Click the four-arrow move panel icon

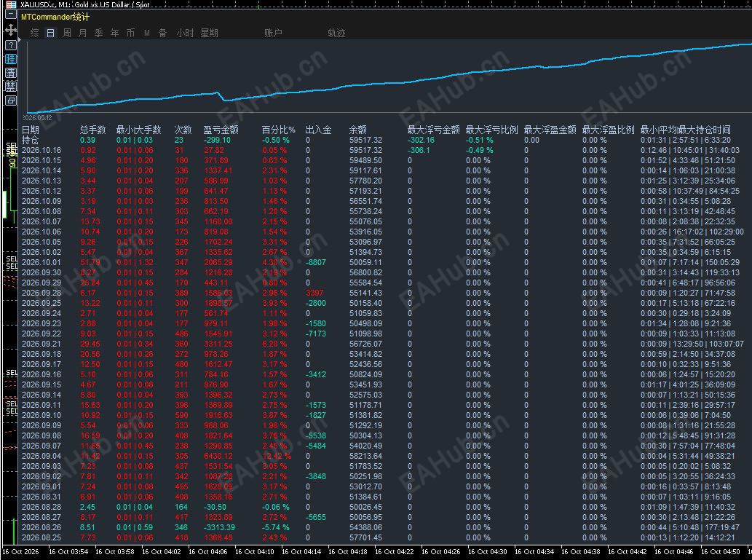10,30
